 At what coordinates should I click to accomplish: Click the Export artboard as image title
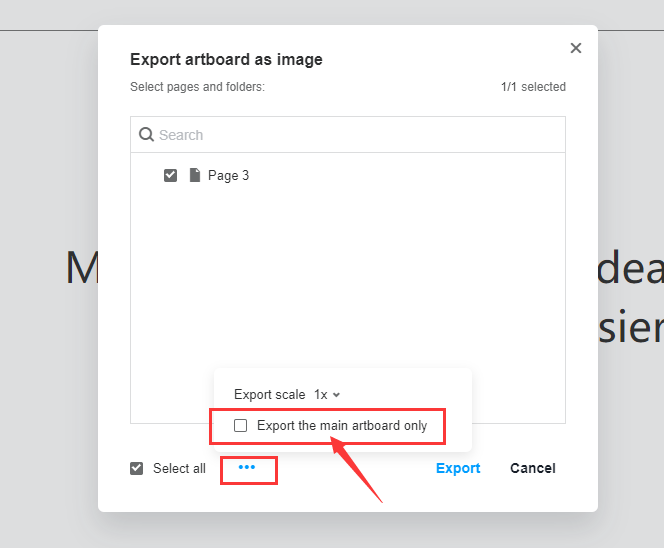pyautogui.click(x=226, y=60)
